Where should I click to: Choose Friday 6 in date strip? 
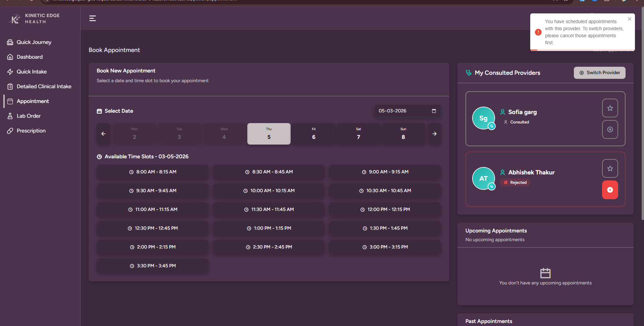(313, 134)
